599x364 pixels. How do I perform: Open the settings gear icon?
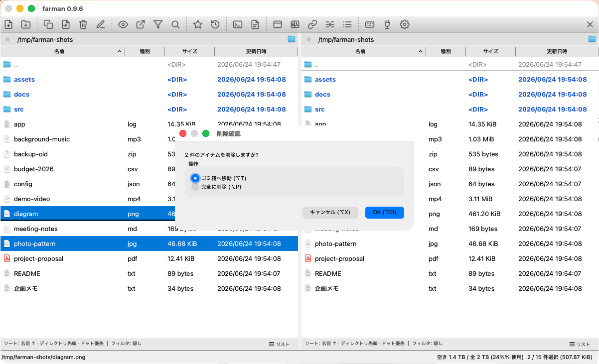click(x=405, y=24)
